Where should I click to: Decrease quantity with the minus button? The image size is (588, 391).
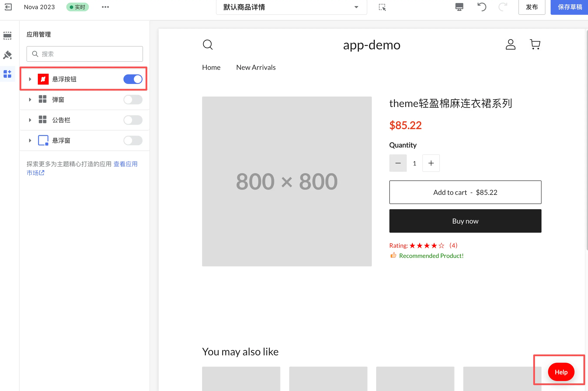tap(398, 163)
